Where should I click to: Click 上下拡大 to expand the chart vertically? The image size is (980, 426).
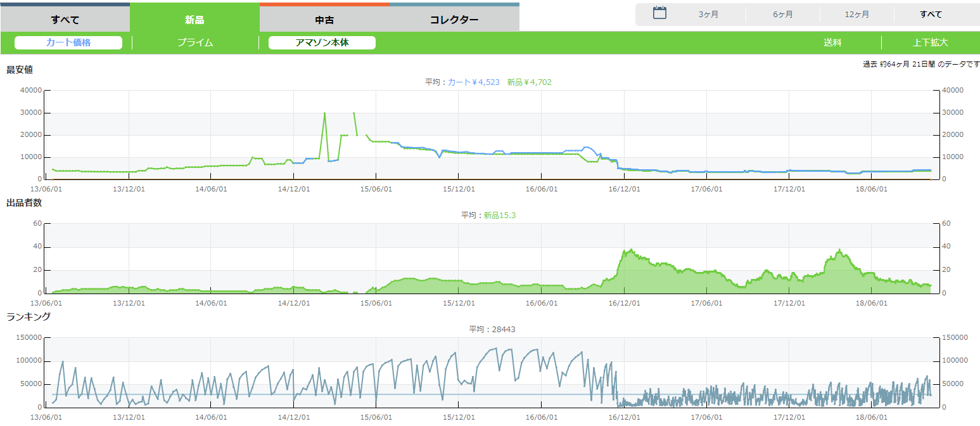[930, 43]
